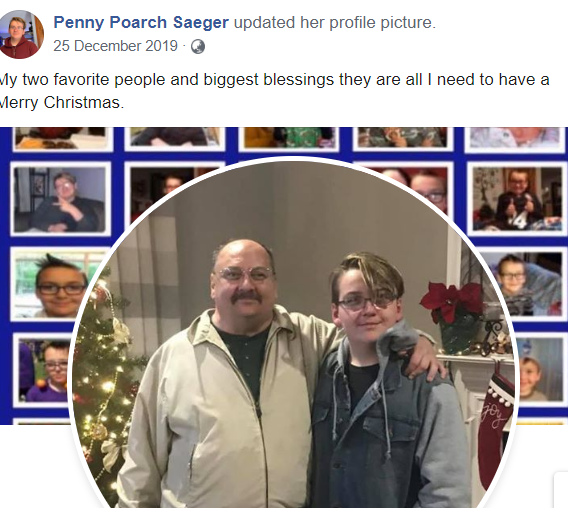Select thumbnail of boy in number 4 jersey
The width and height of the screenshot is (568, 508).
(516, 199)
